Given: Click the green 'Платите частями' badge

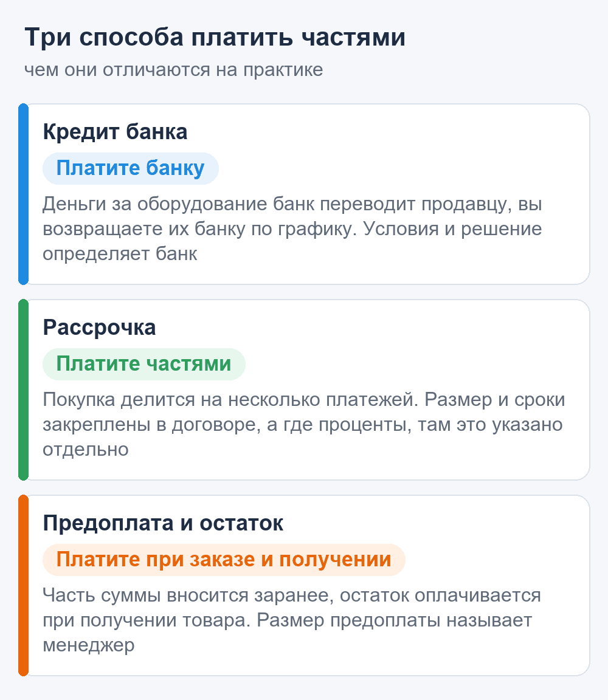Looking at the screenshot, I should click(x=144, y=364).
